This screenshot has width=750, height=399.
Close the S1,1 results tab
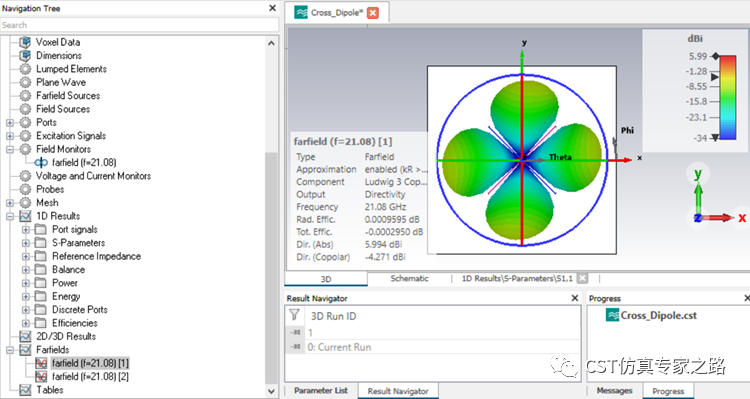582,278
